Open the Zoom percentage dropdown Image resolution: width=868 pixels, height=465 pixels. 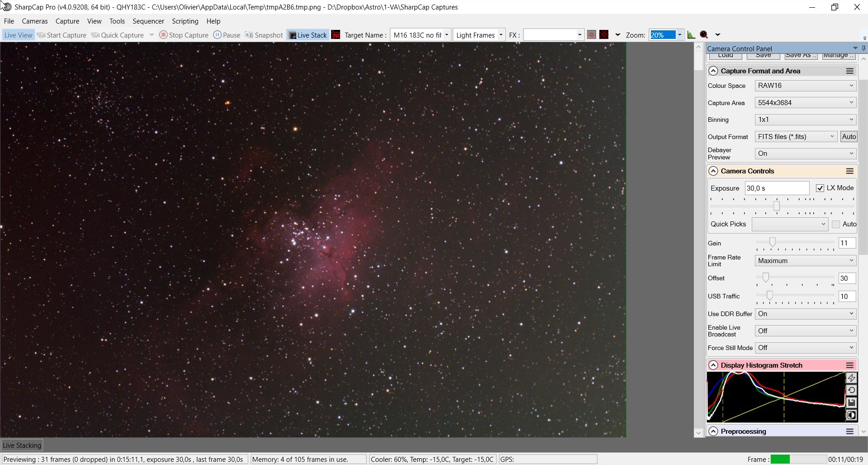coord(679,35)
